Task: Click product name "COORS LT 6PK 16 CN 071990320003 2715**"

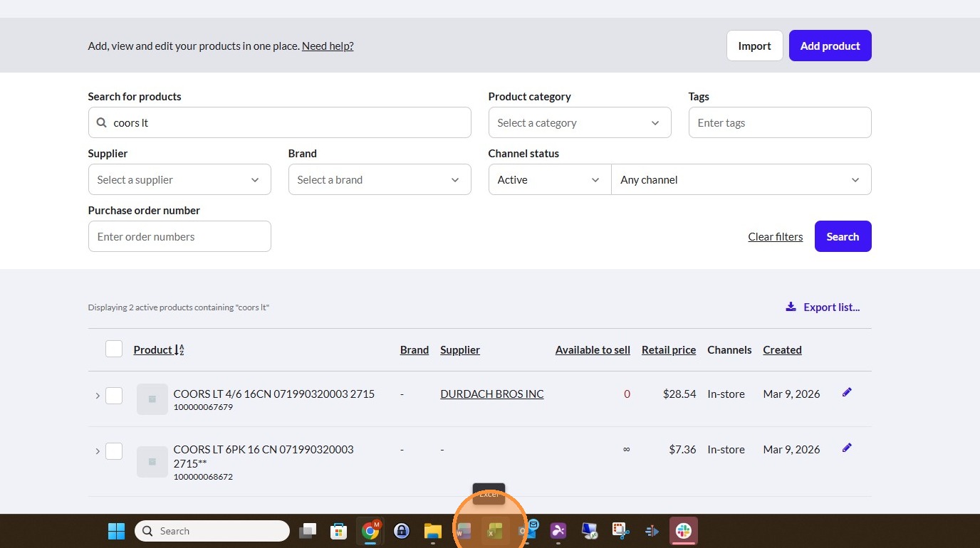Action: point(264,455)
